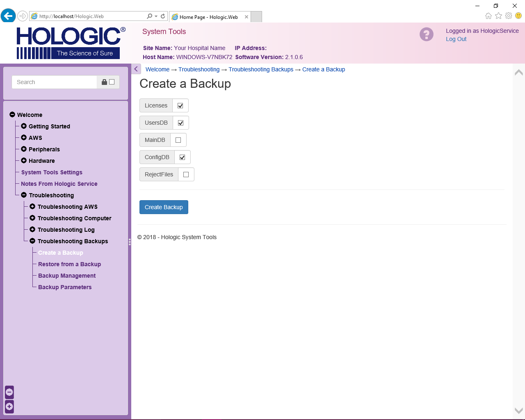The height and width of the screenshot is (420, 525).
Task: Open the Backup Management page
Action: coord(66,275)
